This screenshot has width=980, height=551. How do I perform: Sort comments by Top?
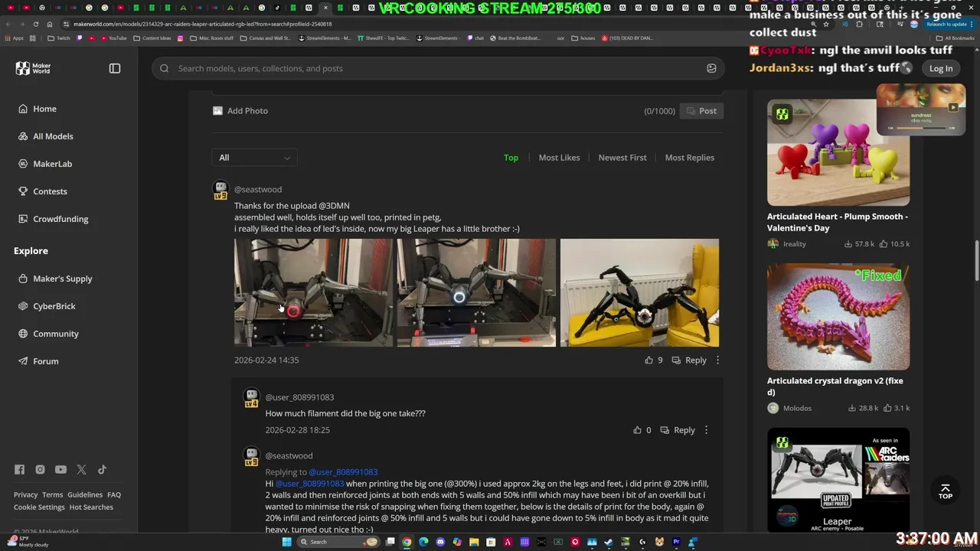tap(511, 158)
